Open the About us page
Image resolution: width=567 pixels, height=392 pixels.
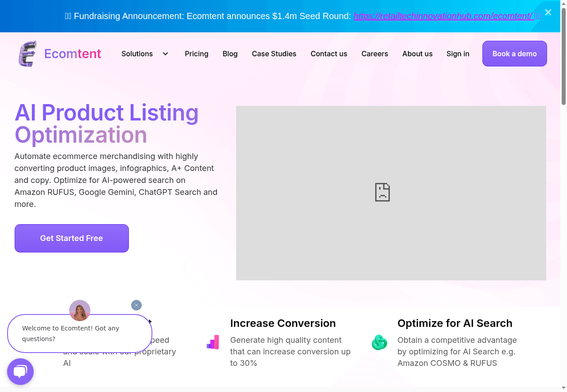(x=417, y=54)
